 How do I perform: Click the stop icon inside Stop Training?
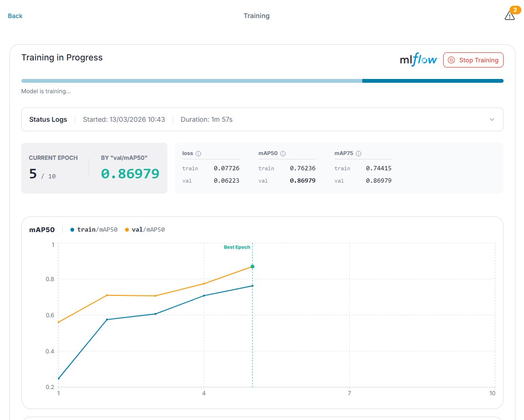(x=451, y=60)
